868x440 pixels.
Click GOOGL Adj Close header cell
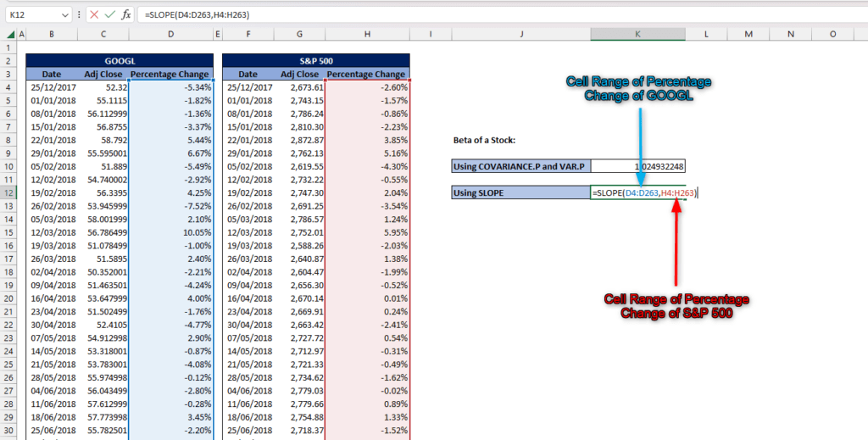[103, 74]
